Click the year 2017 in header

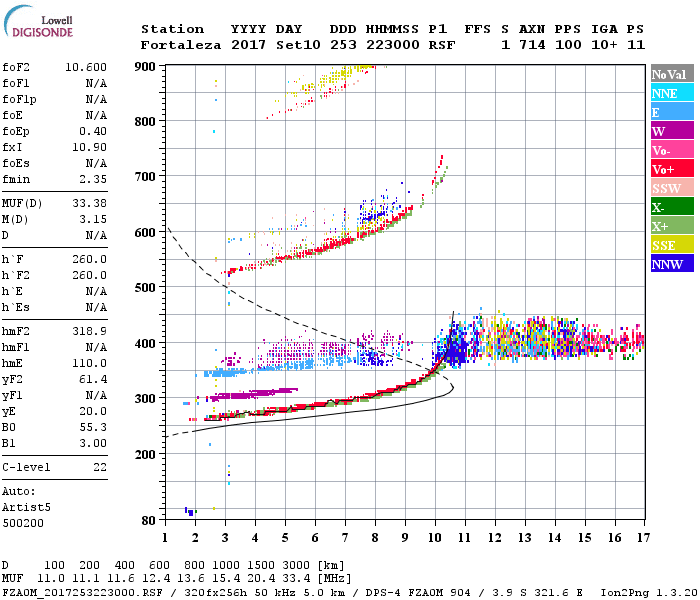click(x=249, y=45)
